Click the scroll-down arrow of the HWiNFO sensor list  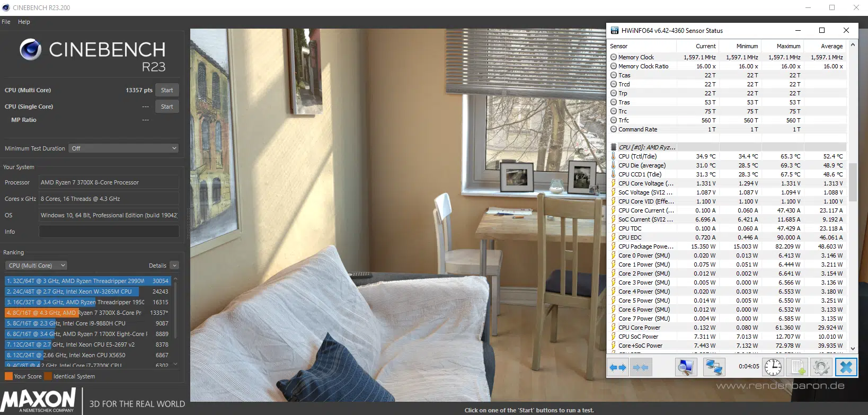click(x=853, y=348)
